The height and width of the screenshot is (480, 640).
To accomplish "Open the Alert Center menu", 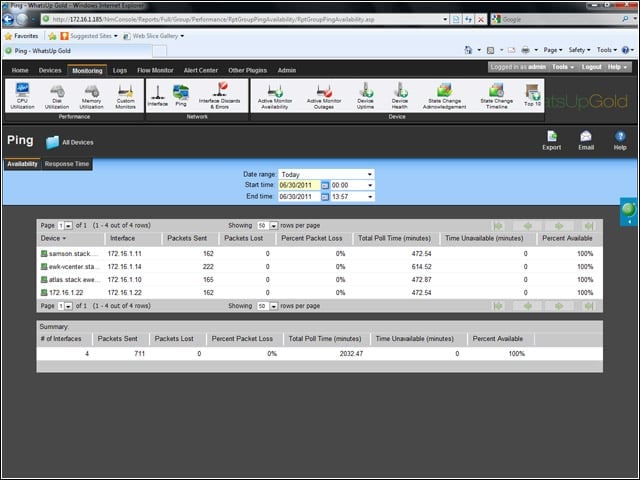I will [200, 70].
